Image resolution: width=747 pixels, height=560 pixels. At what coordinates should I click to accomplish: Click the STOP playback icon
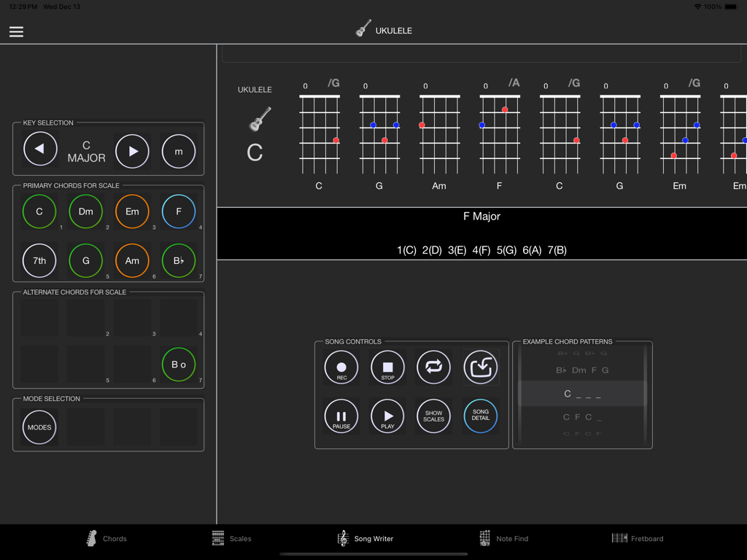[387, 367]
